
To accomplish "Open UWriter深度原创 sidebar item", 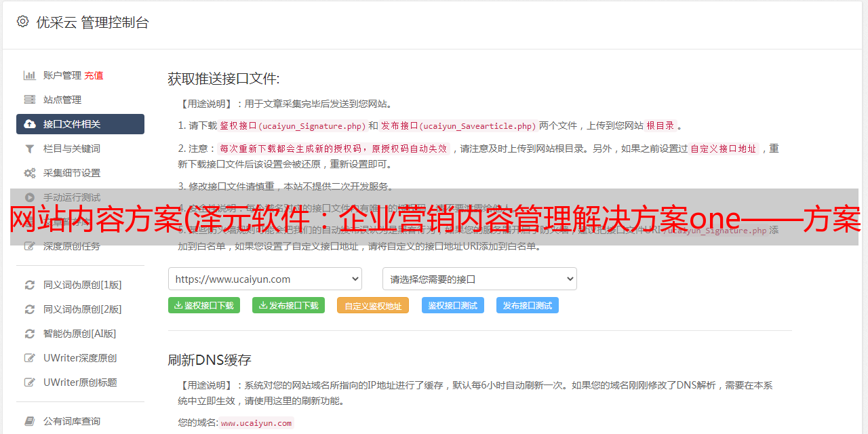I will click(80, 358).
